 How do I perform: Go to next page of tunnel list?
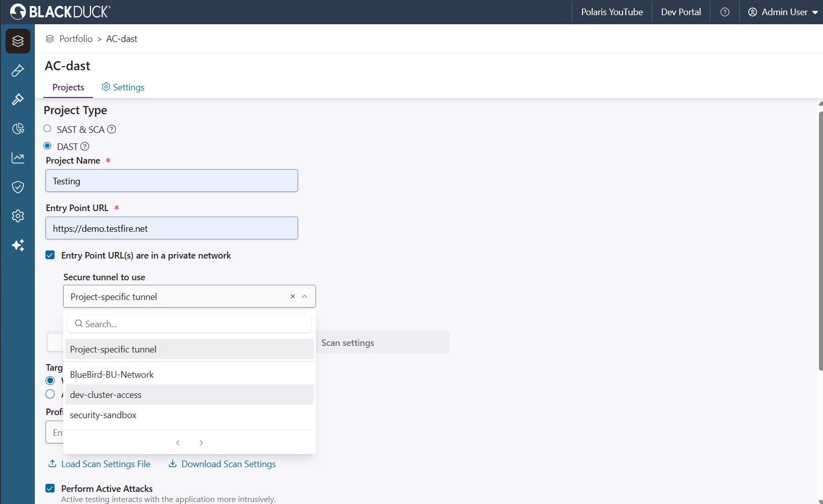(x=201, y=443)
